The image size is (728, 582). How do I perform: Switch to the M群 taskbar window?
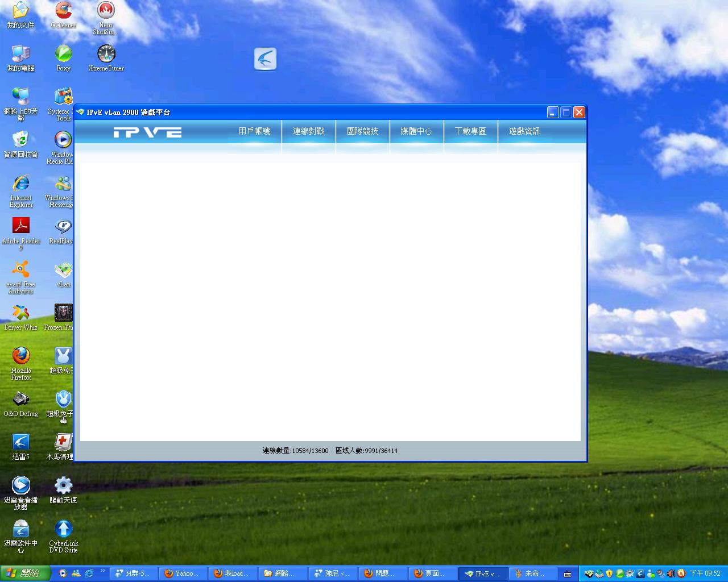click(x=133, y=573)
